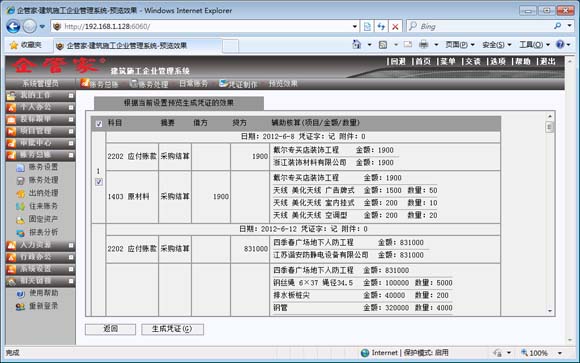Toggle the select-all checkbox in table header
Viewport: 580px width, 363px height.
pos(99,124)
